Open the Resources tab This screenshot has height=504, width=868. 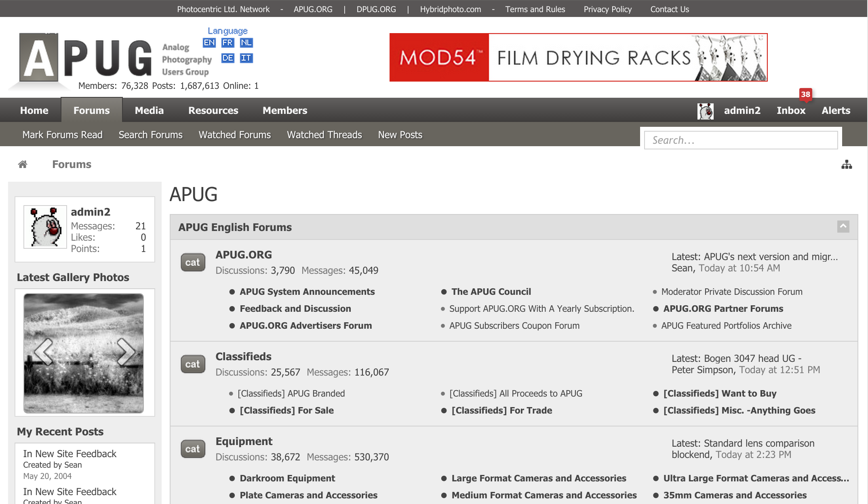[213, 110]
